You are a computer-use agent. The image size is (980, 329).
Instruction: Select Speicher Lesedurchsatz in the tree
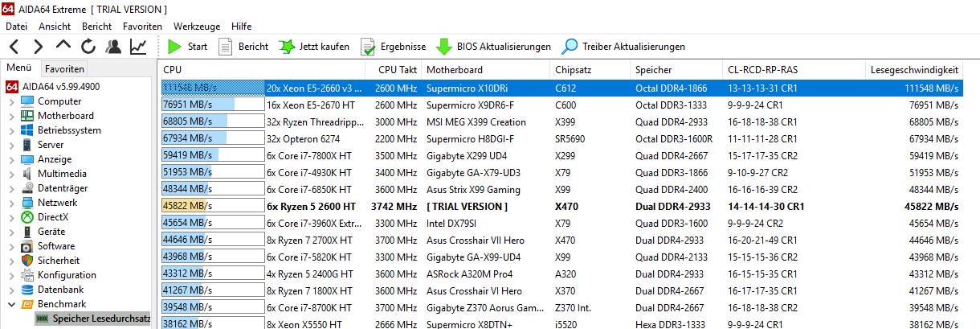click(x=100, y=319)
